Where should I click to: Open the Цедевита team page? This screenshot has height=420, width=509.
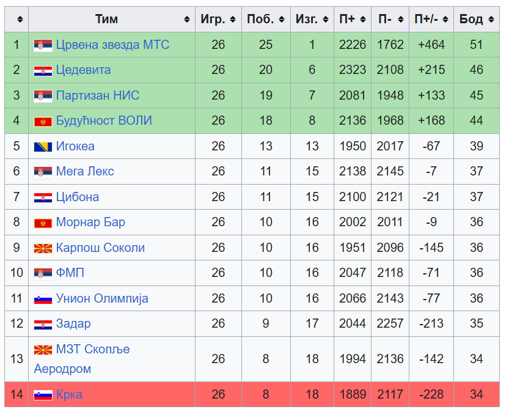(83, 70)
